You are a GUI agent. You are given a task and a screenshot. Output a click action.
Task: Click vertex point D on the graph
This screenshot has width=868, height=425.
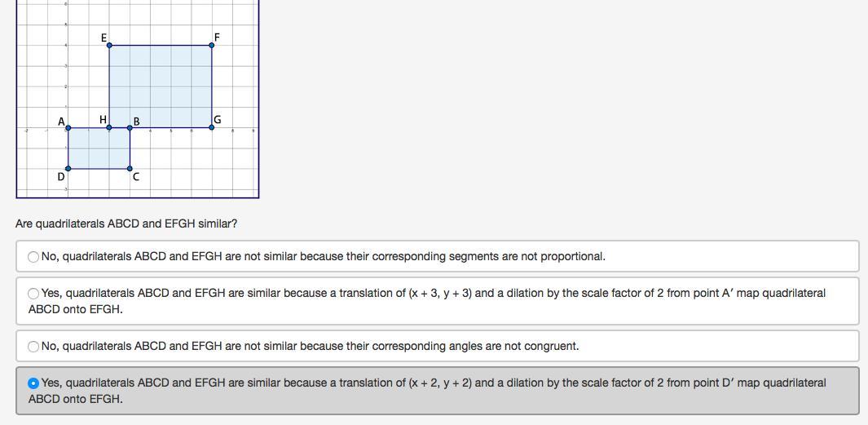pyautogui.click(x=68, y=169)
